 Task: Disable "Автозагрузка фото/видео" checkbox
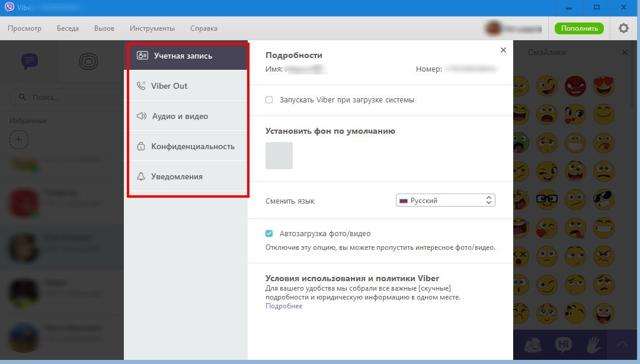click(269, 234)
